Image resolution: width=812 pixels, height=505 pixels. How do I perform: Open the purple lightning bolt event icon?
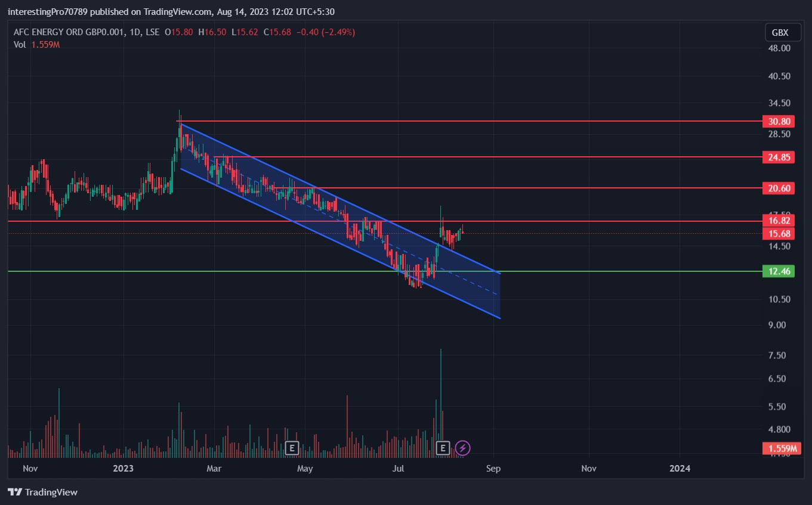click(462, 448)
